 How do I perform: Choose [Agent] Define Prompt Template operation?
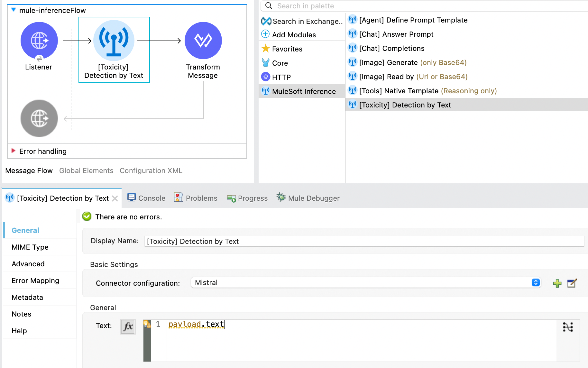pos(413,20)
